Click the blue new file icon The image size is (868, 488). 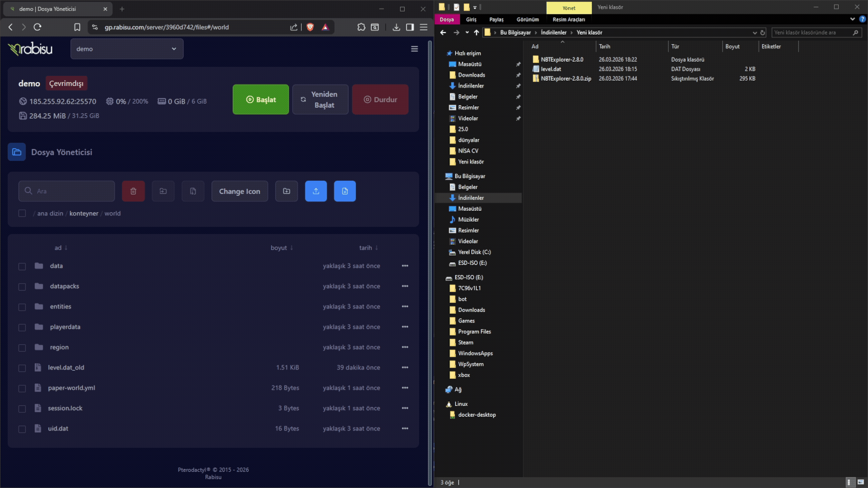pos(345,191)
